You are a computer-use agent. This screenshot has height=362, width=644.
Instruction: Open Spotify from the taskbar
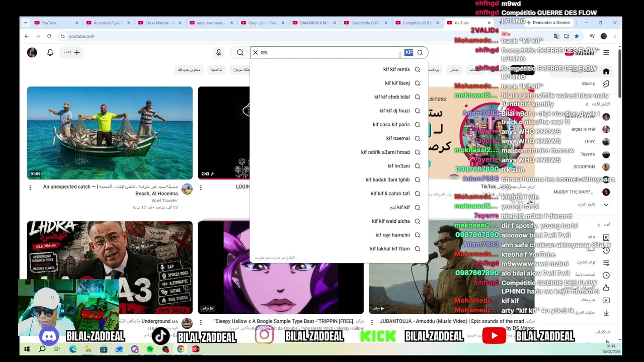[x=150, y=349]
